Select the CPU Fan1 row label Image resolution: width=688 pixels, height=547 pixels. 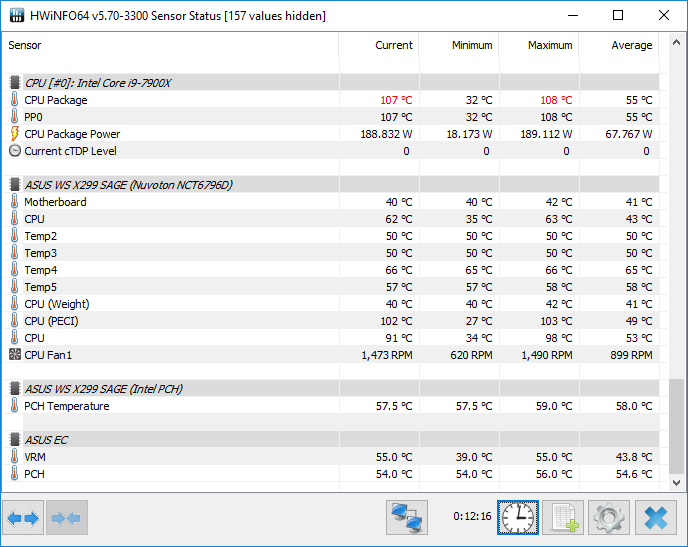click(48, 355)
